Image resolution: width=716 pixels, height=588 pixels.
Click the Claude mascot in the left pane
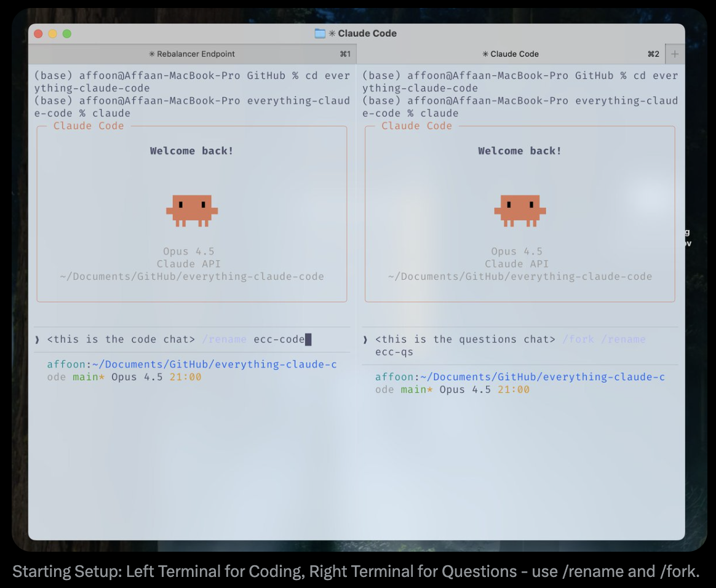coord(191,210)
